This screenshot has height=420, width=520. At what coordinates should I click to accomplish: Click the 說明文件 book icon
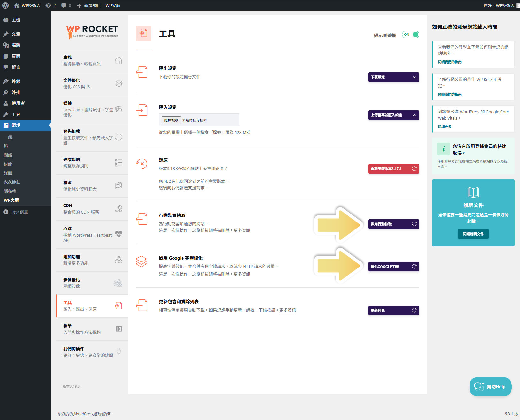tap(473, 192)
